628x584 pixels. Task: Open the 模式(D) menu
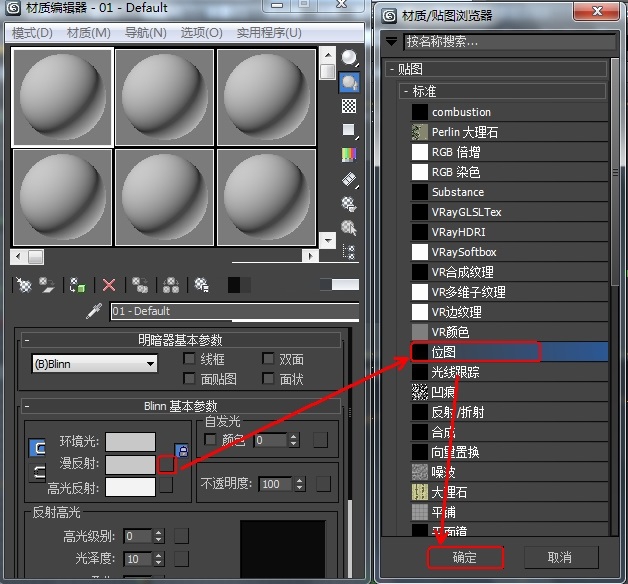pyautogui.click(x=32, y=33)
